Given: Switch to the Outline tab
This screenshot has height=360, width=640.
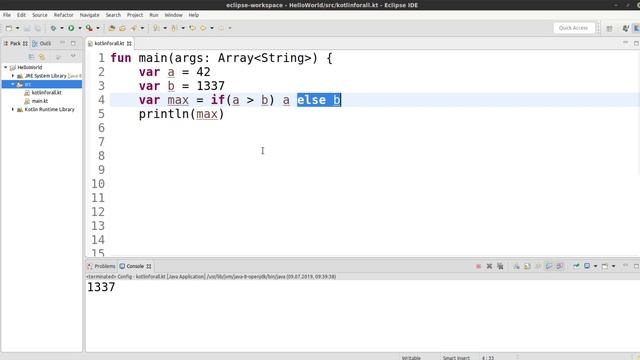Looking at the screenshot, I should [x=42, y=43].
